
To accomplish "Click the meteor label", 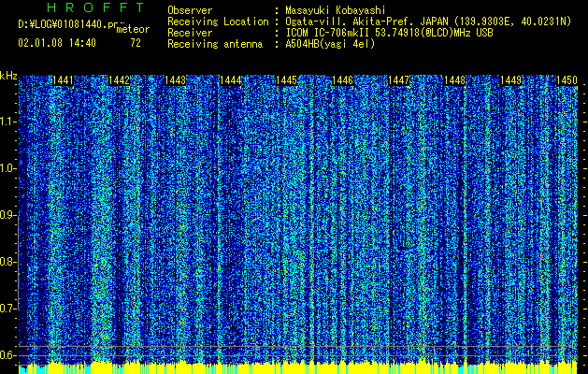I will pos(133,29).
